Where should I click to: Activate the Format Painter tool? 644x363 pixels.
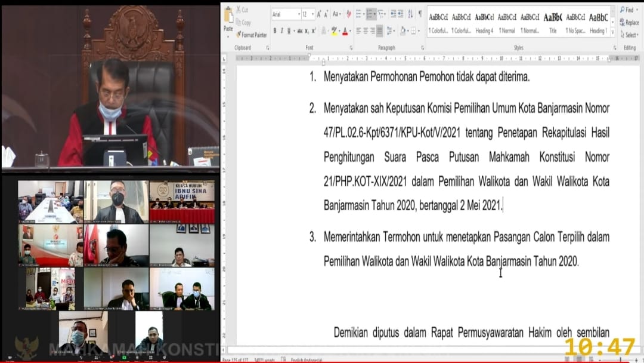[x=251, y=35]
